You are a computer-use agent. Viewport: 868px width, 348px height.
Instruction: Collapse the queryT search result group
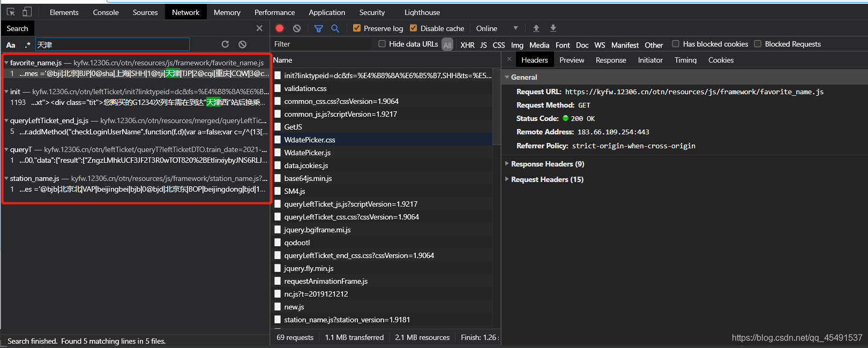(6, 149)
